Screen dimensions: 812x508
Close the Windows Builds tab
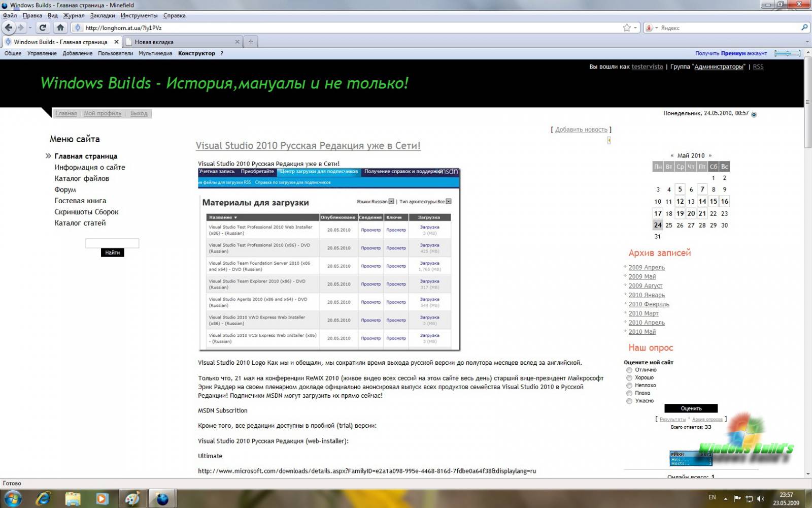[116, 42]
